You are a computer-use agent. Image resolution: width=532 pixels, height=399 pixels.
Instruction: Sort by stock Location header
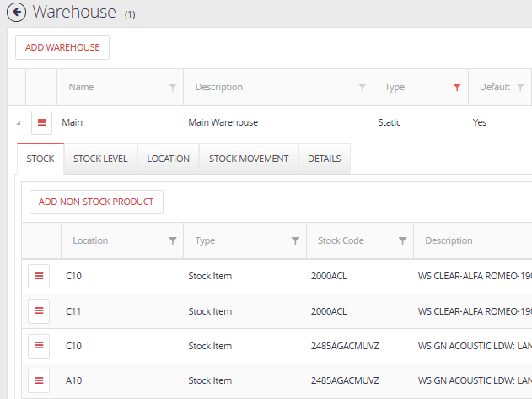(x=90, y=240)
